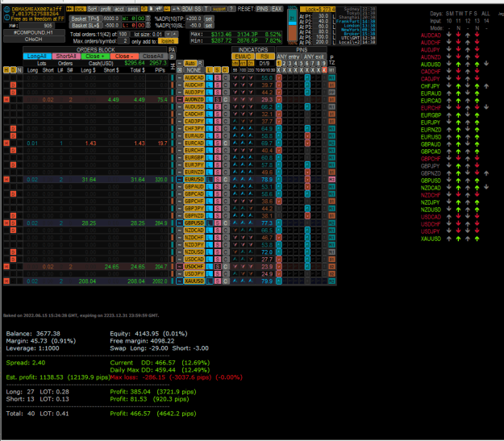The width and height of the screenshot is (504, 441).
Task: Set the %ADR(10)TP value with its set button
Action: pyautogui.click(x=209, y=19)
